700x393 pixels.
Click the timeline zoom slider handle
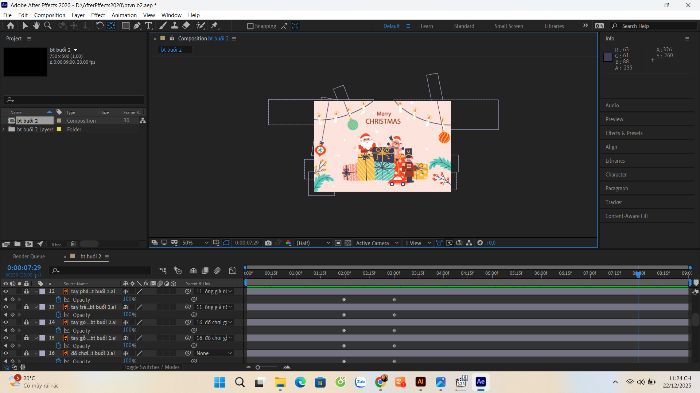(x=258, y=367)
